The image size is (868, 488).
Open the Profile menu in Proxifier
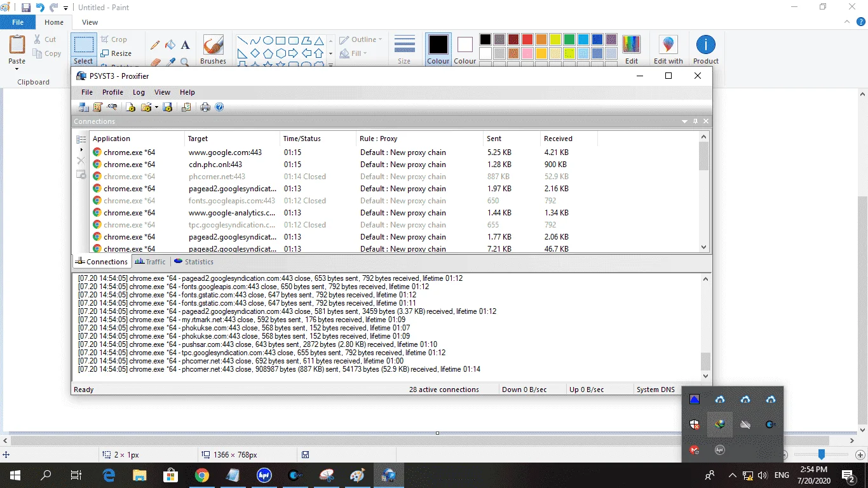pos(112,92)
